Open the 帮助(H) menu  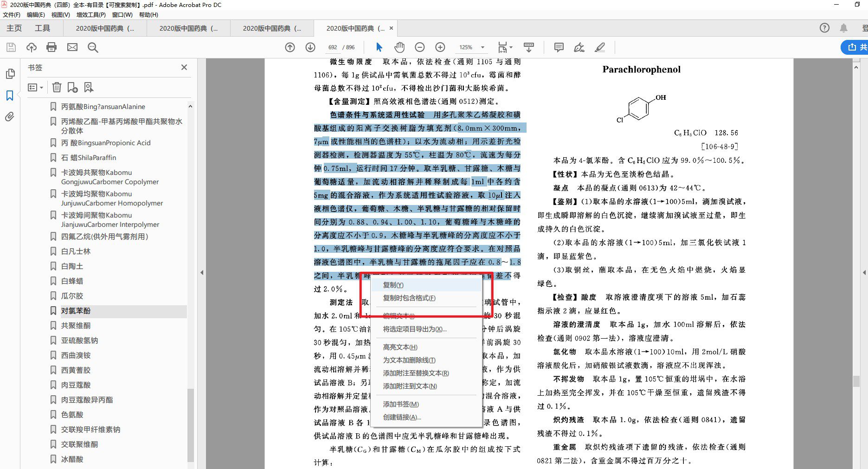point(148,15)
